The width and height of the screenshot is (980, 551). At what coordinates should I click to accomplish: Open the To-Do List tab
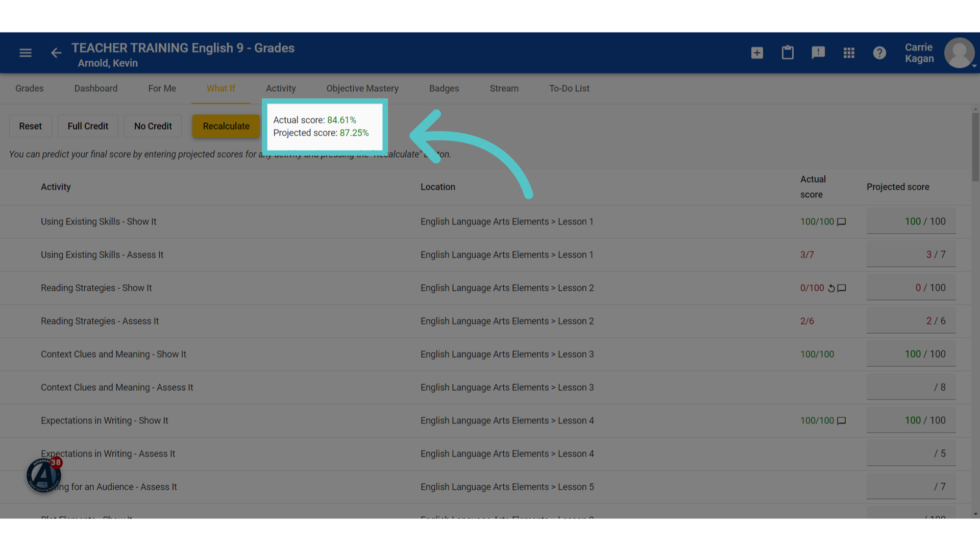click(569, 88)
